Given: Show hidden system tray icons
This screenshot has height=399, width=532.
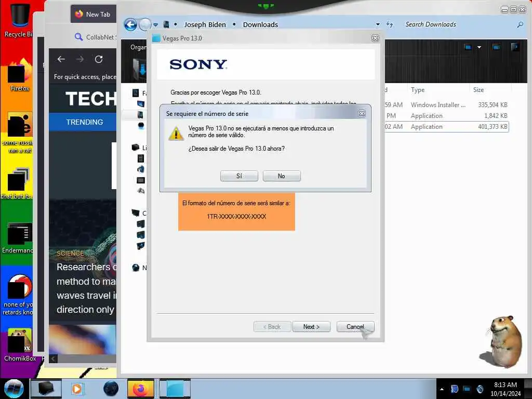Looking at the screenshot, I should click(x=442, y=389).
